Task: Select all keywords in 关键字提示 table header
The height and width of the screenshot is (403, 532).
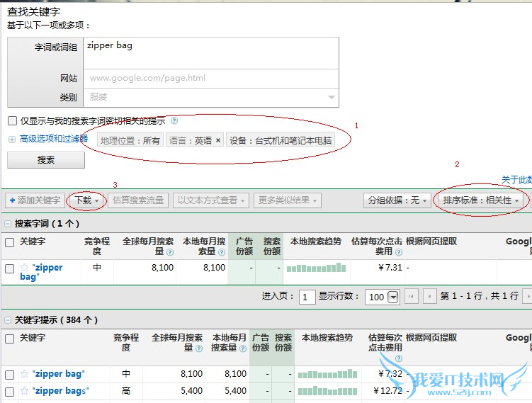Action: (9, 339)
